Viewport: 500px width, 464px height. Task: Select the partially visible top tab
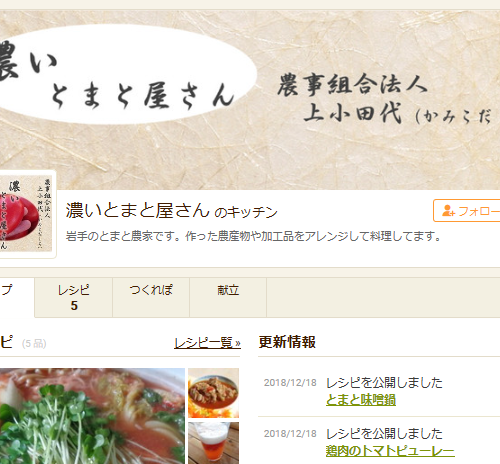pos(17,297)
